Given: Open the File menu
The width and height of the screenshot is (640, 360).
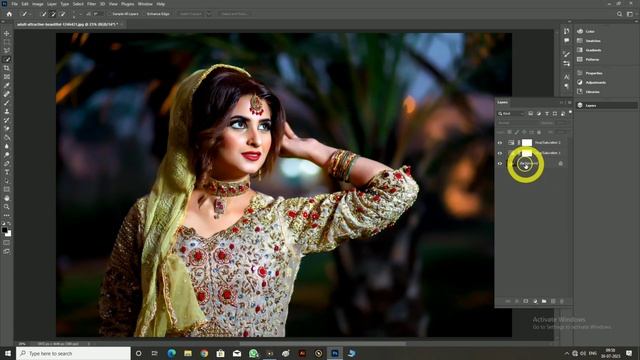Looking at the screenshot, I should pyautogui.click(x=14, y=4).
